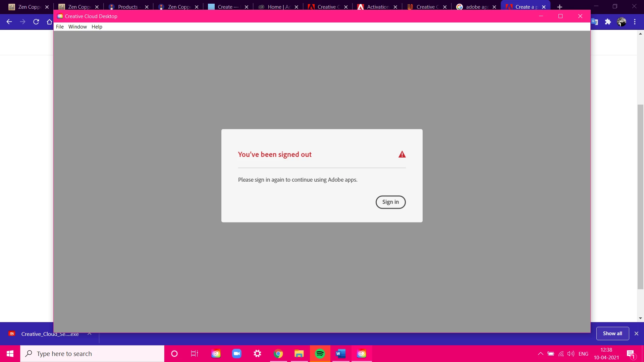Open the Help menu
This screenshot has width=644, height=362.
coord(97,27)
